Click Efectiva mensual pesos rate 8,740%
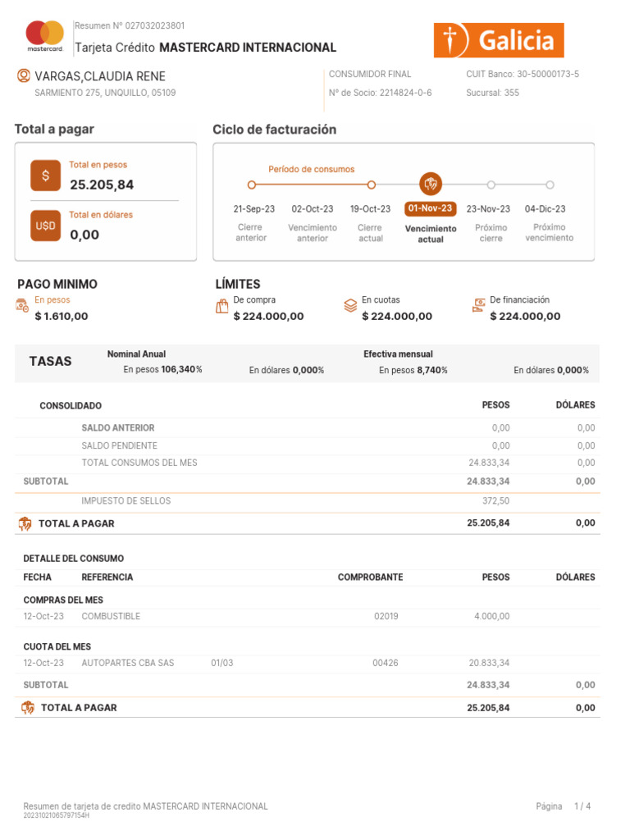This screenshot has width=630, height=840. click(x=432, y=370)
